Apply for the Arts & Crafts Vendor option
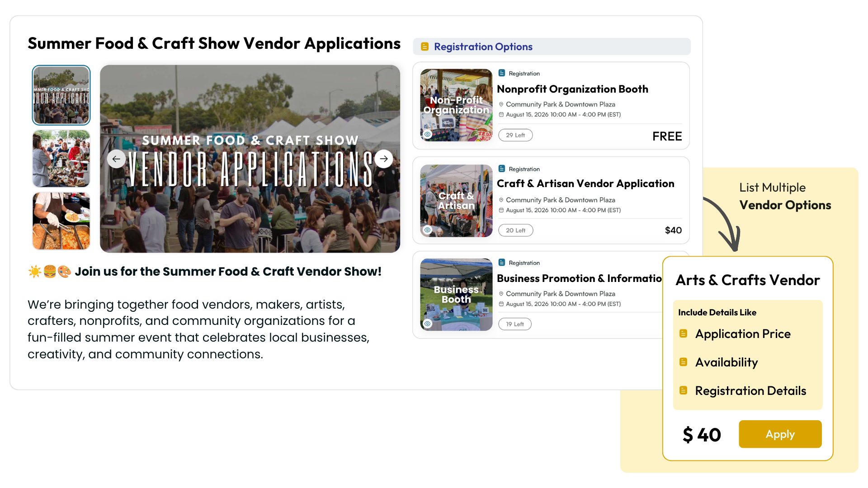868x488 pixels. [780, 434]
